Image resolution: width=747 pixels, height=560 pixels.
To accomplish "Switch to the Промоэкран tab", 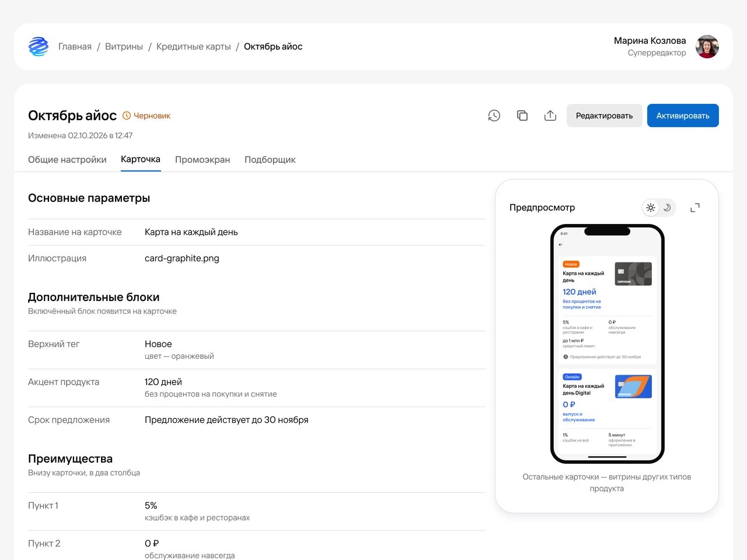I will click(x=203, y=160).
